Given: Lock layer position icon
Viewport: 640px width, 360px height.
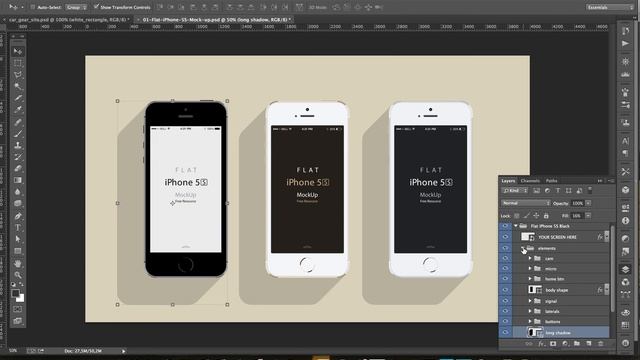Looking at the screenshot, I should pyautogui.click(x=536, y=216).
